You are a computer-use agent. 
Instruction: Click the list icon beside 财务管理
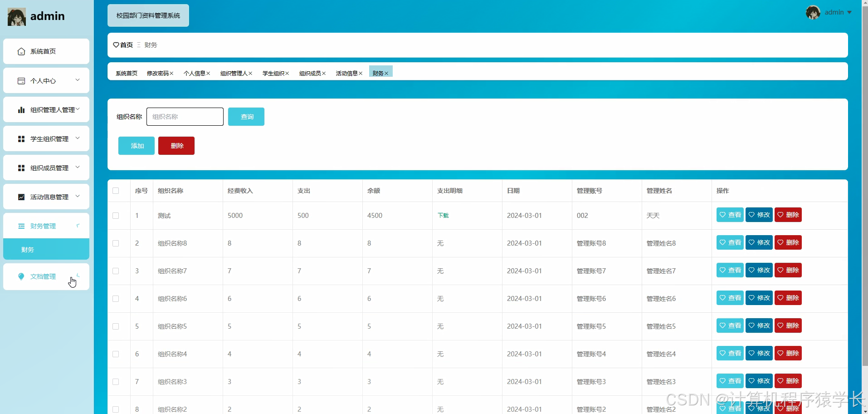point(21,226)
